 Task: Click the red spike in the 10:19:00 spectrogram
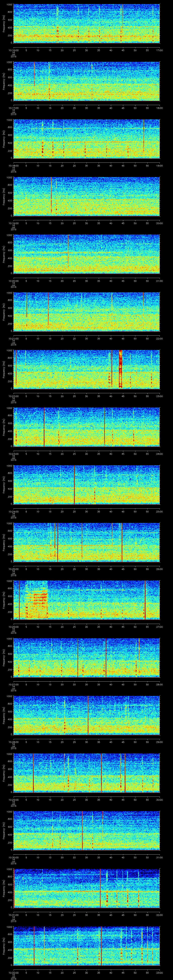pos(51,195)
